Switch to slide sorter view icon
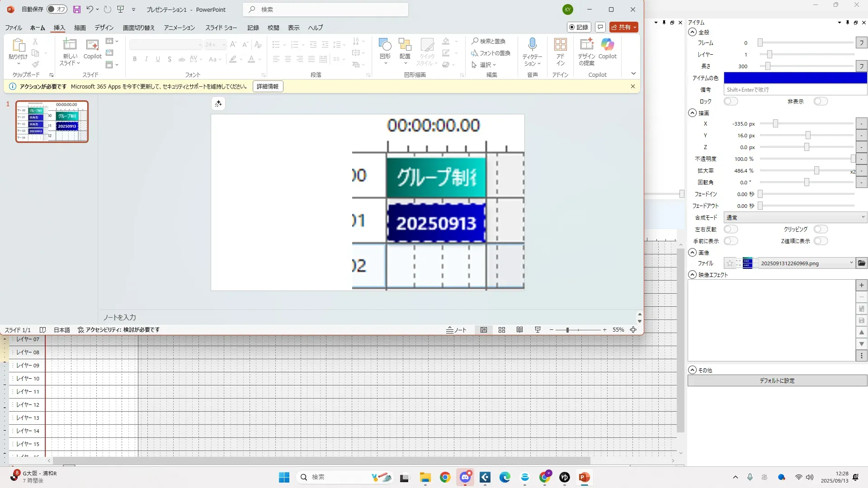The width and height of the screenshot is (868, 488). click(x=502, y=330)
